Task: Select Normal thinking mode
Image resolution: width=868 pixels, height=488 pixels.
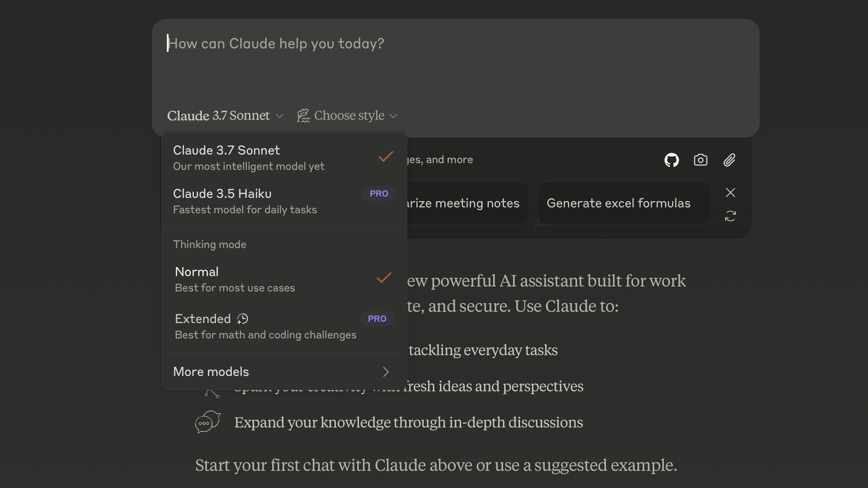Action: [235, 279]
